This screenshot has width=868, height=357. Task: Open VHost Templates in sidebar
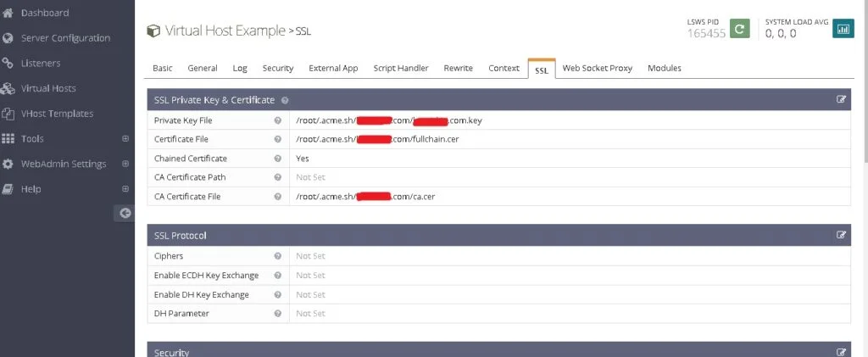click(x=57, y=114)
